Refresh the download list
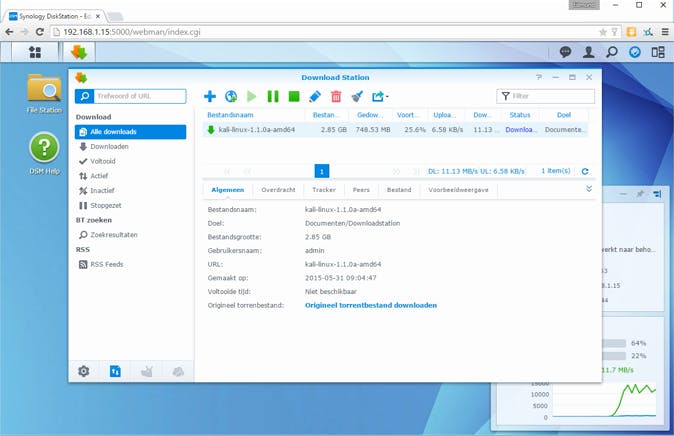Viewport: 674px width, 436px height. [585, 171]
